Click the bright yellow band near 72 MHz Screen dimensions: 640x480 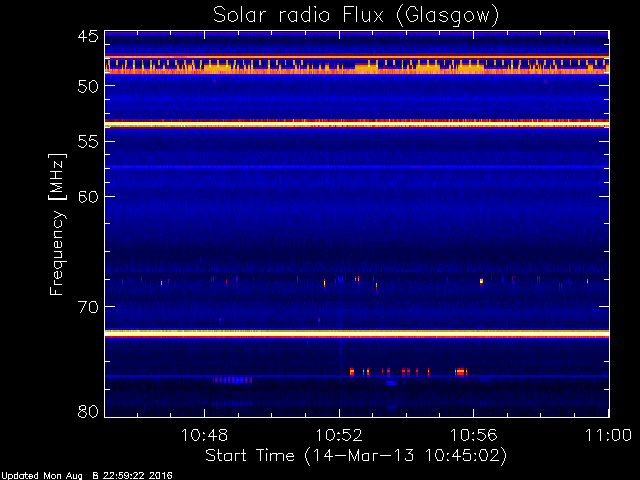coord(357,333)
